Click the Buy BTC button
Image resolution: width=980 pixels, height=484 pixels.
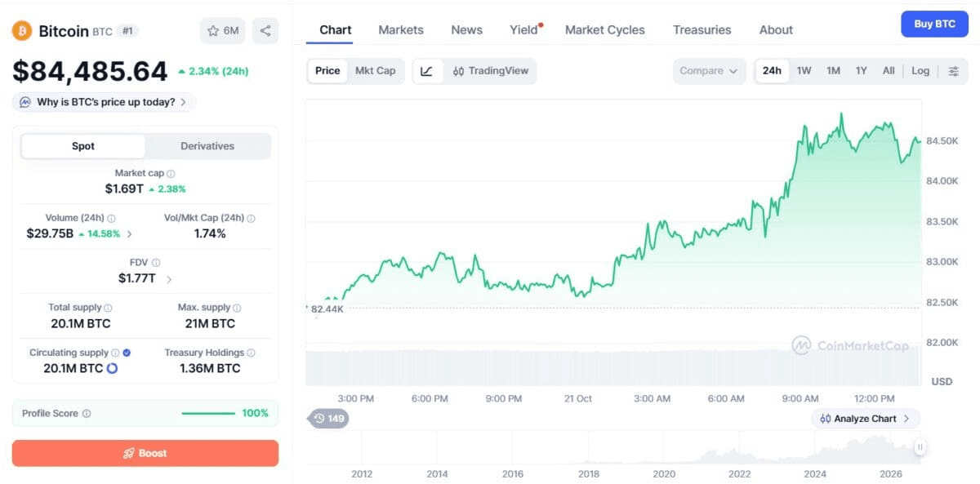(x=934, y=24)
